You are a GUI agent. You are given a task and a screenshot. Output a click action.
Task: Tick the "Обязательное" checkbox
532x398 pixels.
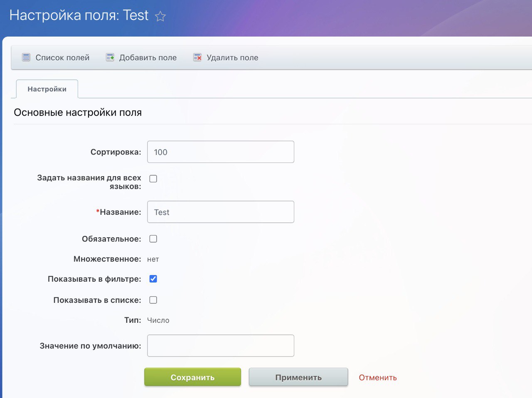[x=153, y=239]
